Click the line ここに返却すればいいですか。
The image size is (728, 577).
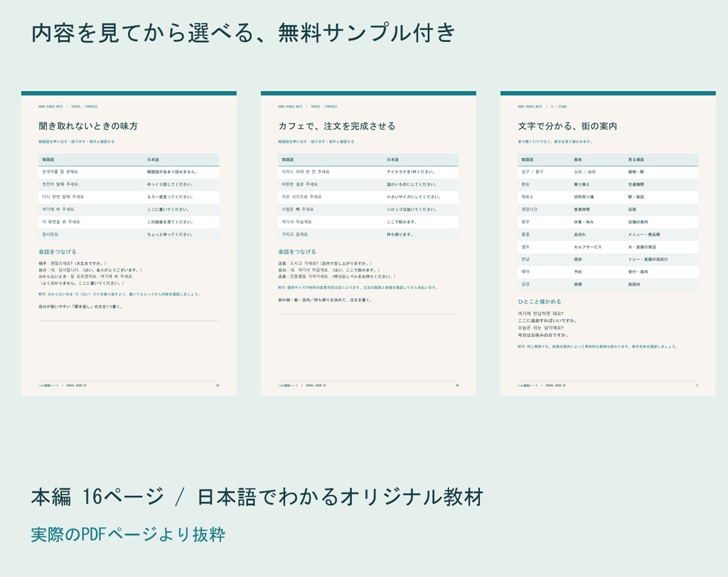pos(547,321)
